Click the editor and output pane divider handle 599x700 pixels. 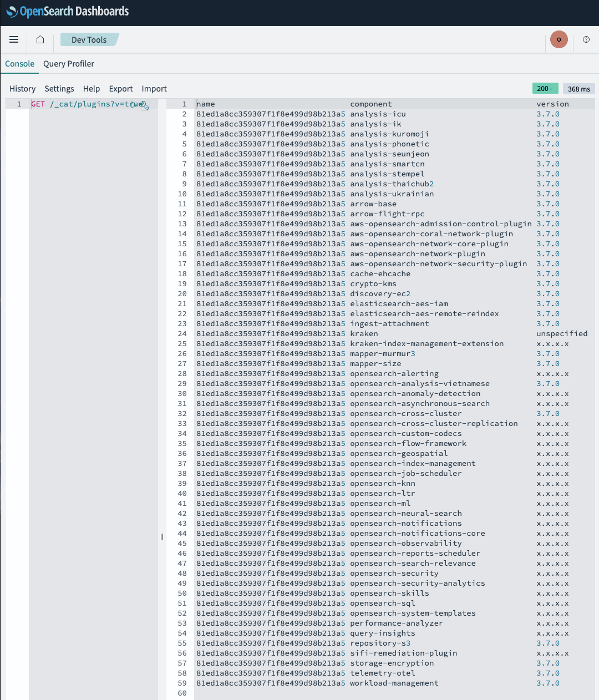point(162,537)
